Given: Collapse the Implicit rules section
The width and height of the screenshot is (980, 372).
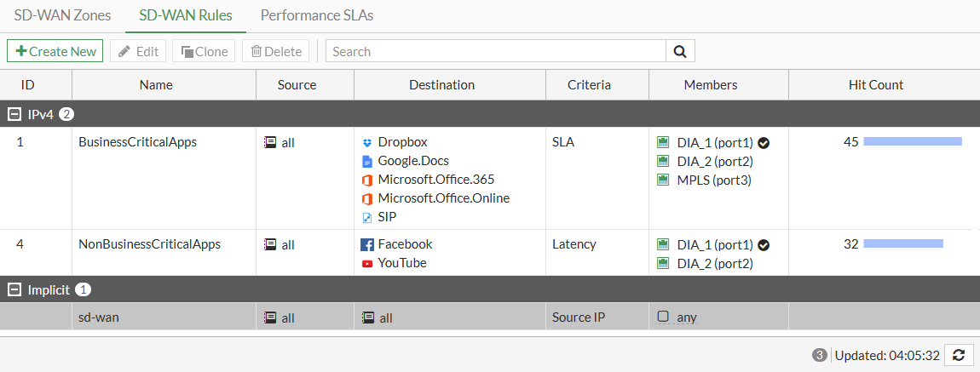Looking at the screenshot, I should [x=14, y=289].
